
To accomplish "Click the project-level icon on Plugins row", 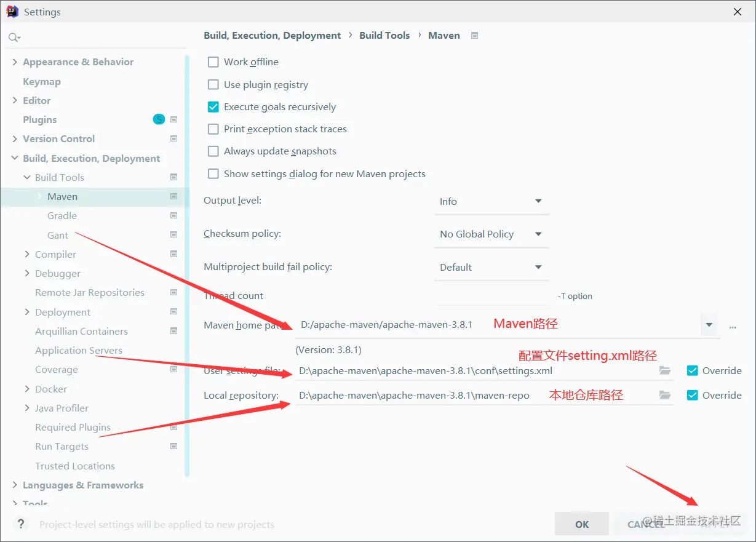I will [174, 119].
